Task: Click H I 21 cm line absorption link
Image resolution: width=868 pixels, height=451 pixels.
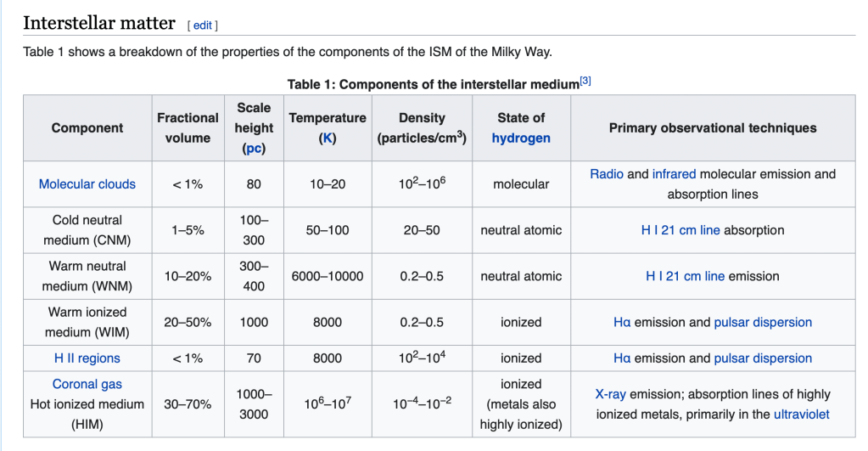Action: click(680, 230)
